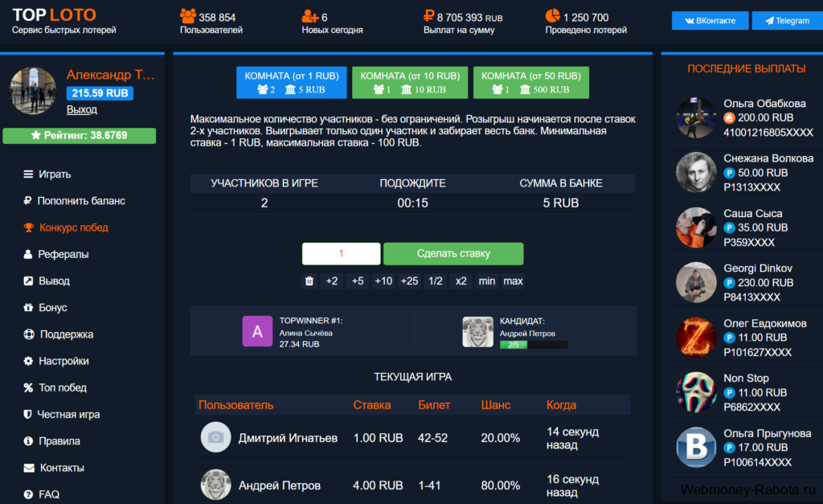Click the users icon above Пользователей
This screenshot has width=823, height=504.
(188, 16)
